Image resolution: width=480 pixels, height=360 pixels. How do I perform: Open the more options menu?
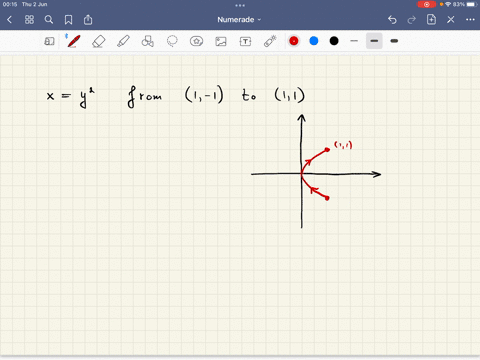(470, 20)
